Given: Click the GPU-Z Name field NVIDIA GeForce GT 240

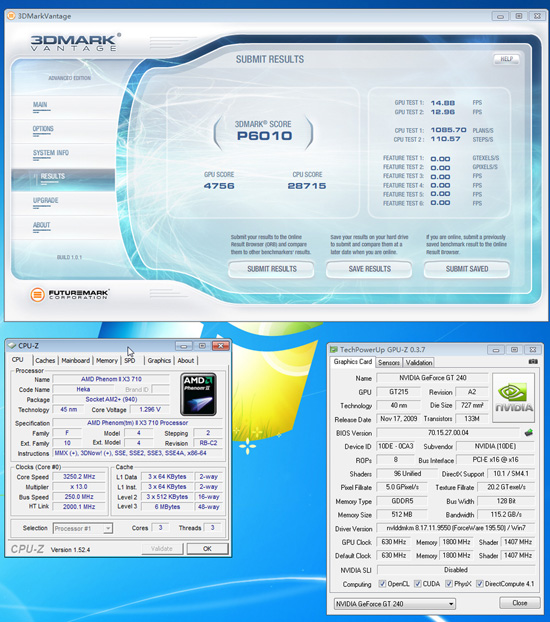Looking at the screenshot, I should (x=433, y=378).
